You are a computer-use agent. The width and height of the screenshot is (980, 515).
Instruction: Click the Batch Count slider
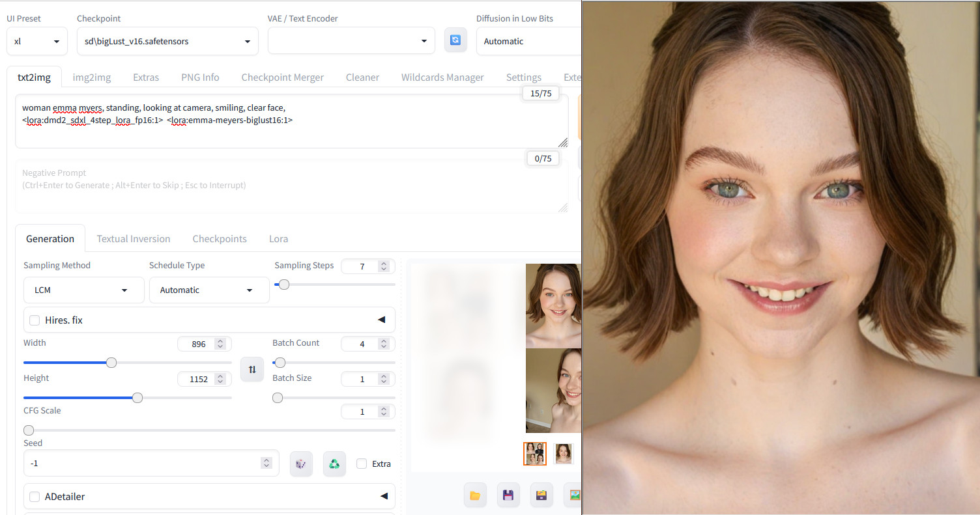[x=334, y=363]
